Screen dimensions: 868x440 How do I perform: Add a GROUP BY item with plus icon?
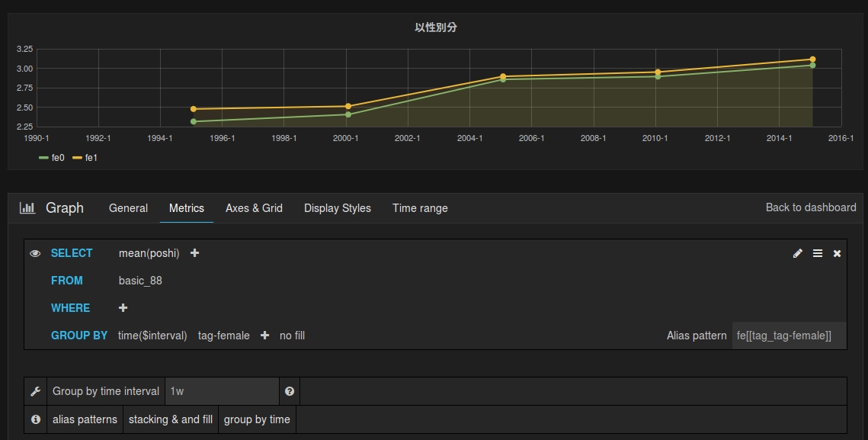click(264, 336)
